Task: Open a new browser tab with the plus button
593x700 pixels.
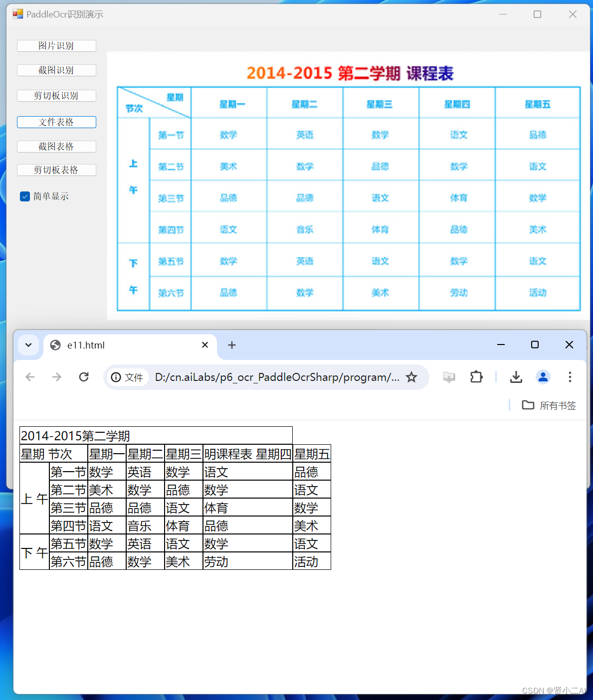Action: click(231, 345)
